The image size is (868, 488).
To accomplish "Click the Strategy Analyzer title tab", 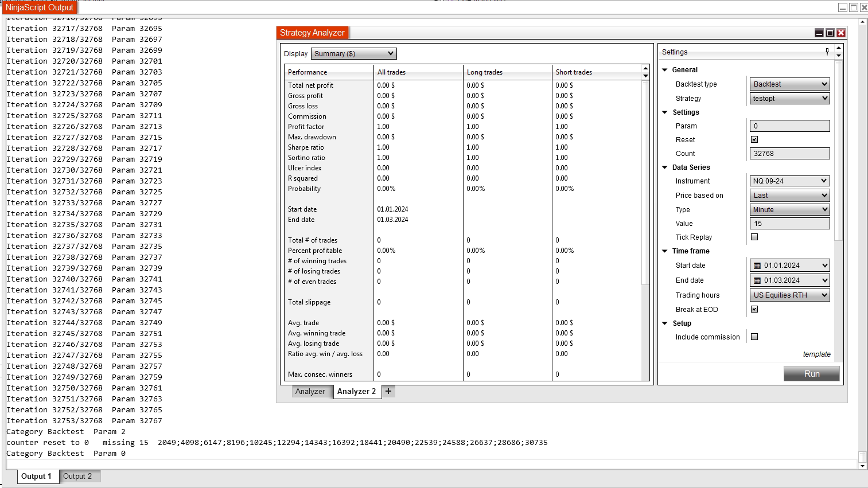I will (313, 33).
